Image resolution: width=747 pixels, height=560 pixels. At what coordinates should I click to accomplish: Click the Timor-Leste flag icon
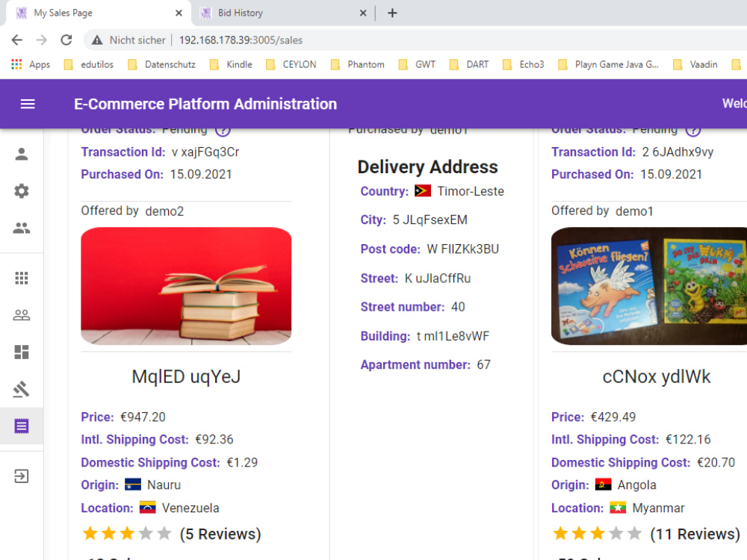[423, 191]
